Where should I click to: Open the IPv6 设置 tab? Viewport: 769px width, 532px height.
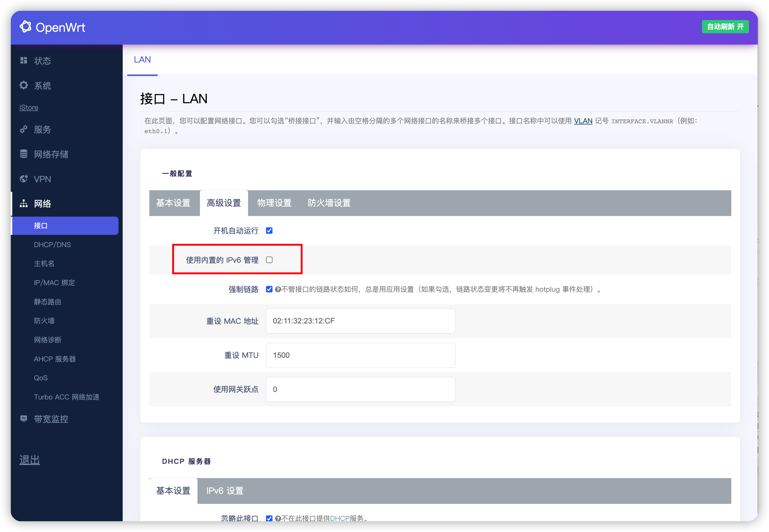[x=225, y=491]
